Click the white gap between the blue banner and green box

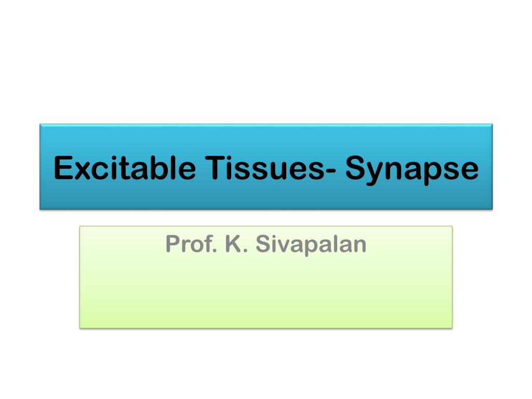tap(266, 218)
